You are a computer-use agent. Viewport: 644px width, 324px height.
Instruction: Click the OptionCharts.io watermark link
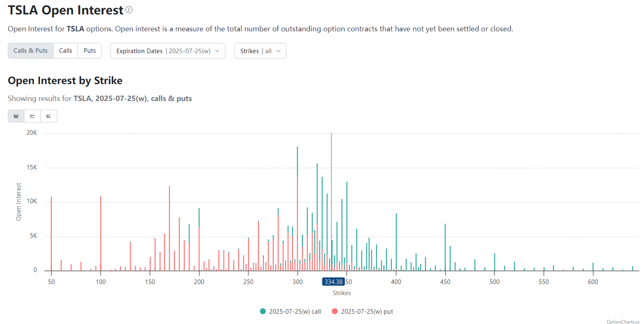coord(623,322)
